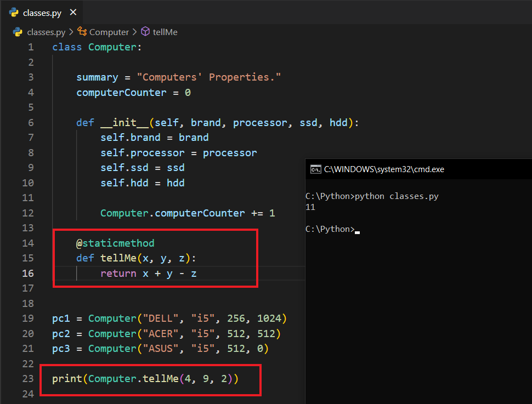Click the Computer class symbol icon in breadcrumb
This screenshot has height=404, width=532.
(82, 32)
